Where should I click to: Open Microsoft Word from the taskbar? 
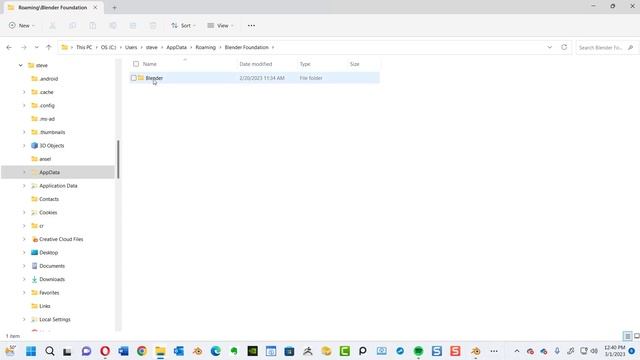123,351
